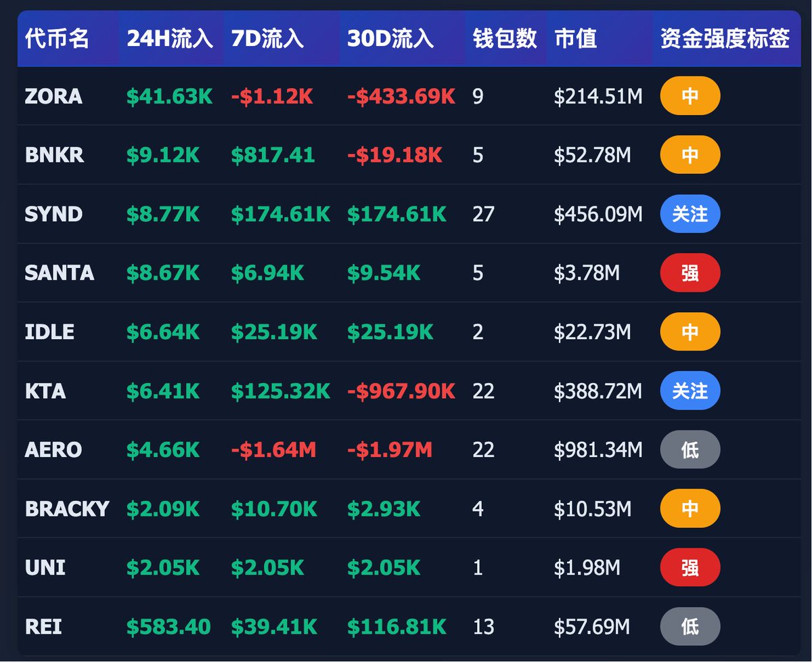Click the $981.34M market cap value
Image resolution: width=812 pixels, height=662 pixels.
598,449
